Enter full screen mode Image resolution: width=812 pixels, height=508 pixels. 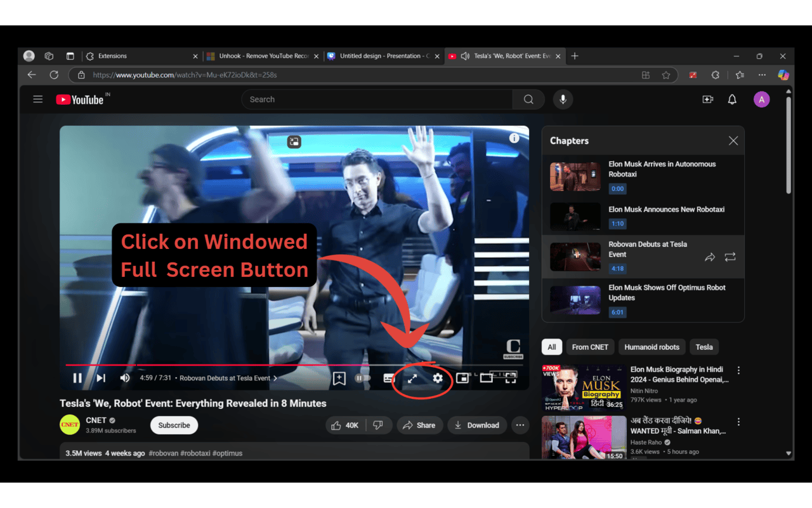pyautogui.click(x=511, y=378)
